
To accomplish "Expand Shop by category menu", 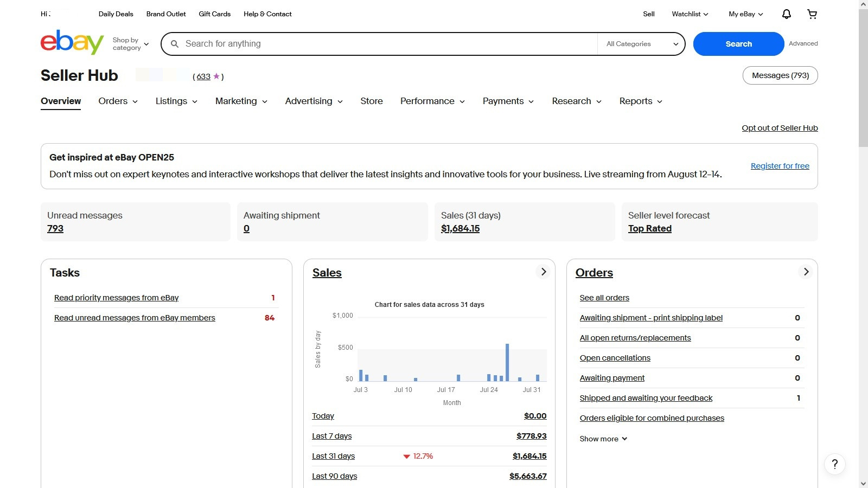I will [130, 44].
